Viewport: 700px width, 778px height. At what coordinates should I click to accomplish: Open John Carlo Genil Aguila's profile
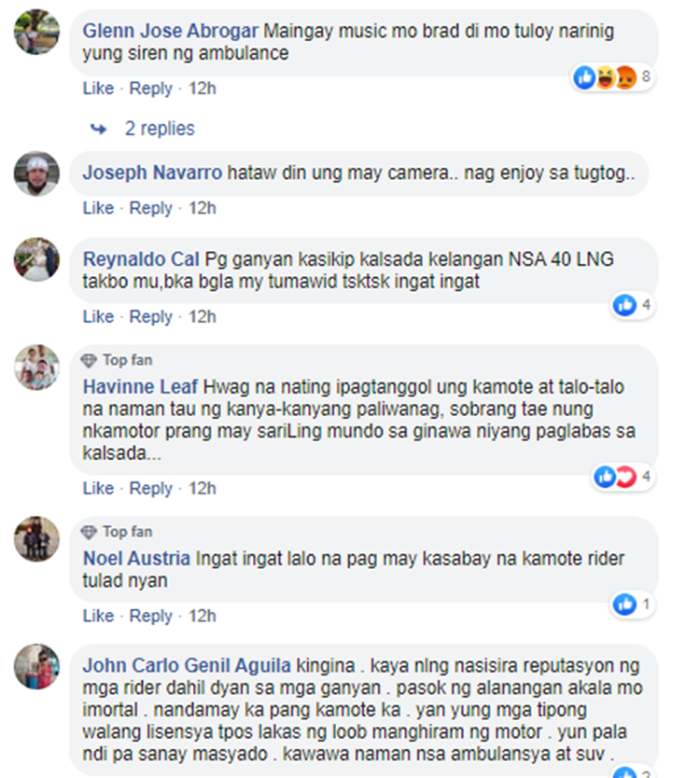pyautogui.click(x=187, y=665)
